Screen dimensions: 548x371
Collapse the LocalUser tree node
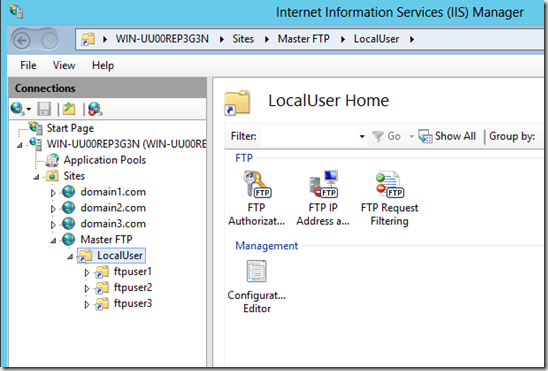point(70,256)
